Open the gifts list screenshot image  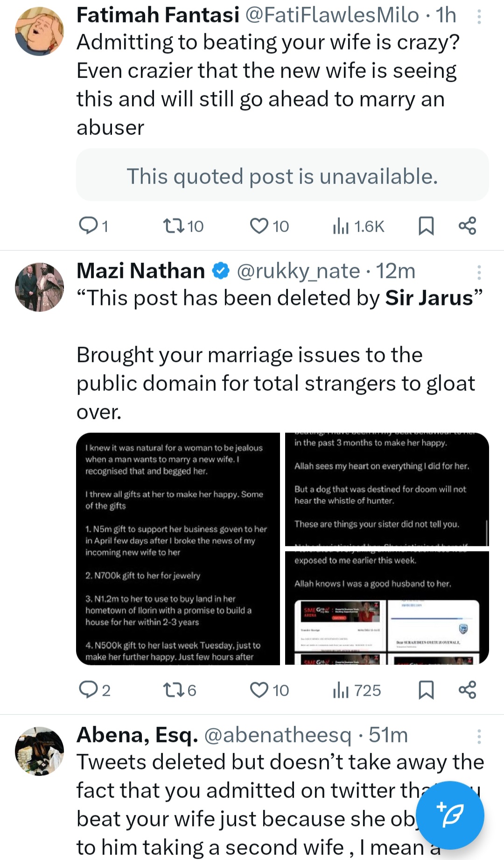178,549
